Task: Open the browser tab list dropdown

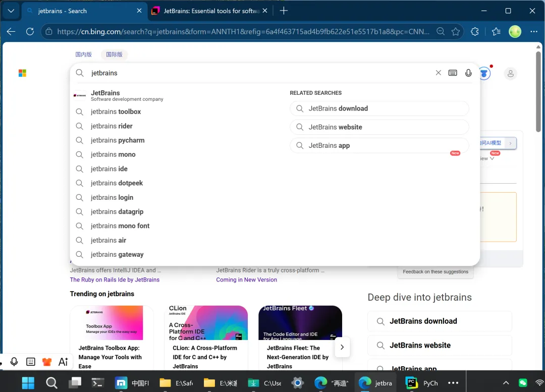Action: point(11,11)
